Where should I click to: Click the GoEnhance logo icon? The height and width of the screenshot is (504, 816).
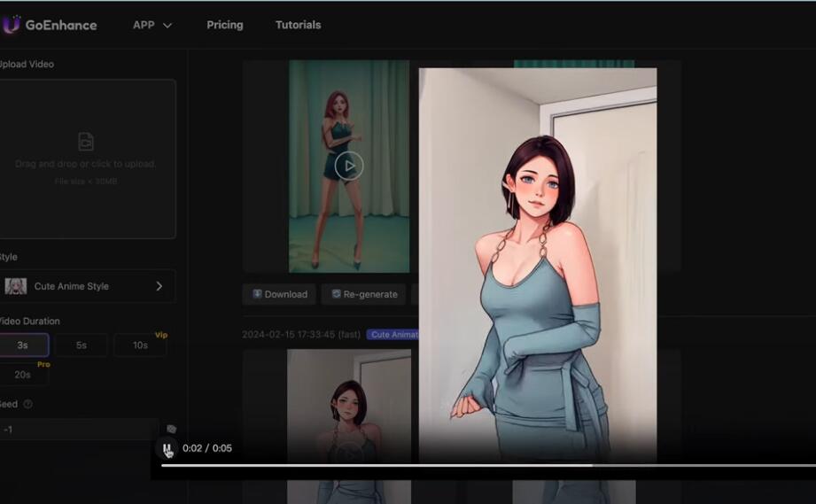11,25
